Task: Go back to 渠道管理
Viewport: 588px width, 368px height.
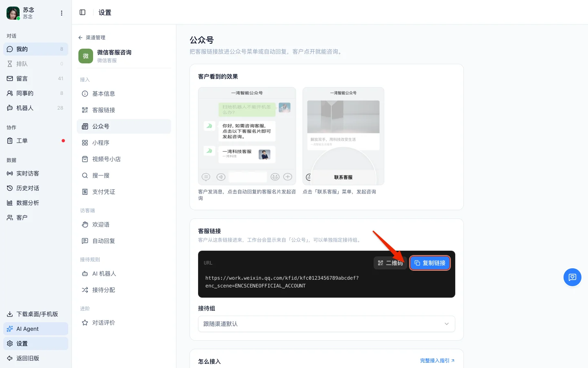Action: [92, 38]
